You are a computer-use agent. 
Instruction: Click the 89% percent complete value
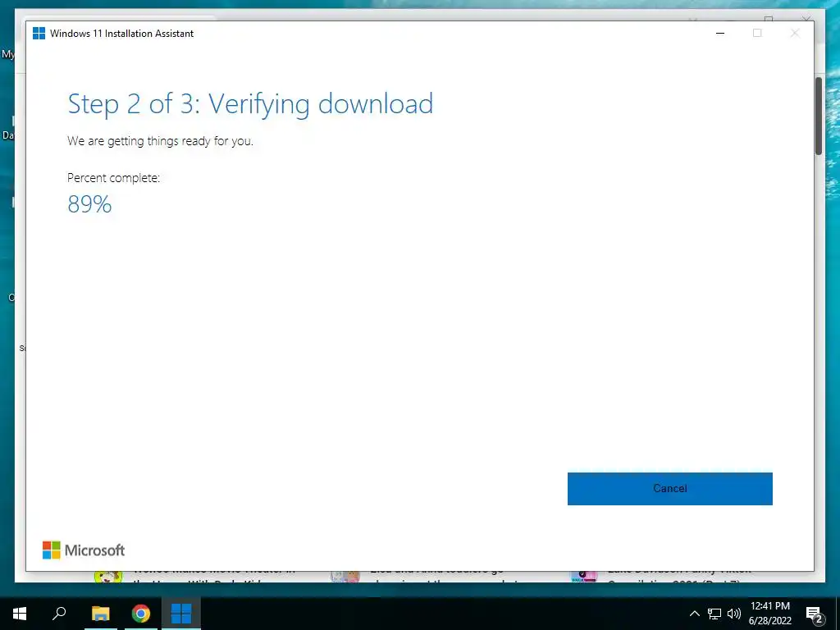tap(89, 204)
